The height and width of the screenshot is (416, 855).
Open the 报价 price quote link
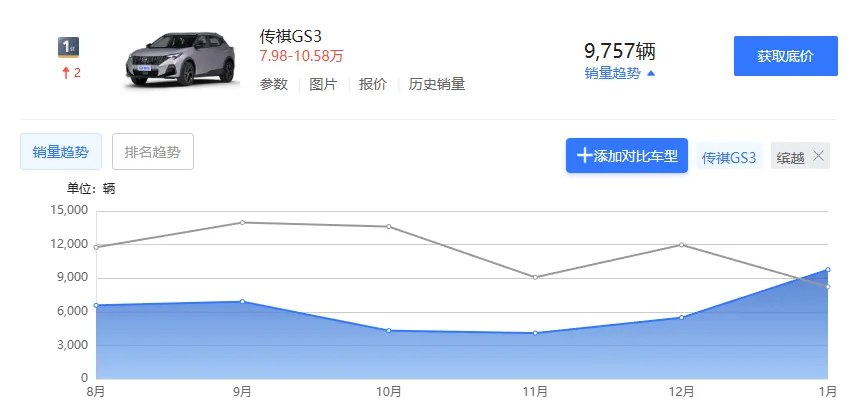point(373,85)
